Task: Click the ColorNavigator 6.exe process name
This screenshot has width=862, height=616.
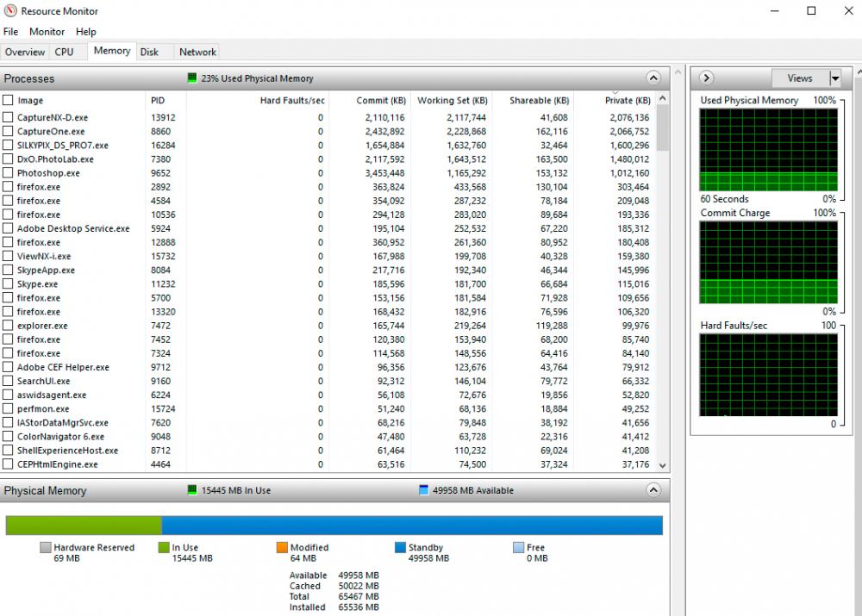Action: pos(60,436)
